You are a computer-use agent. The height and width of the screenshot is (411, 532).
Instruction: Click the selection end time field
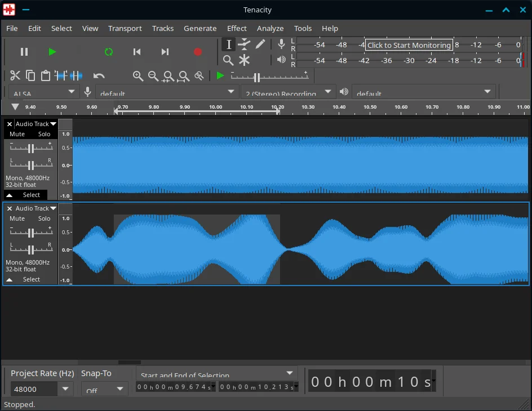259,387
